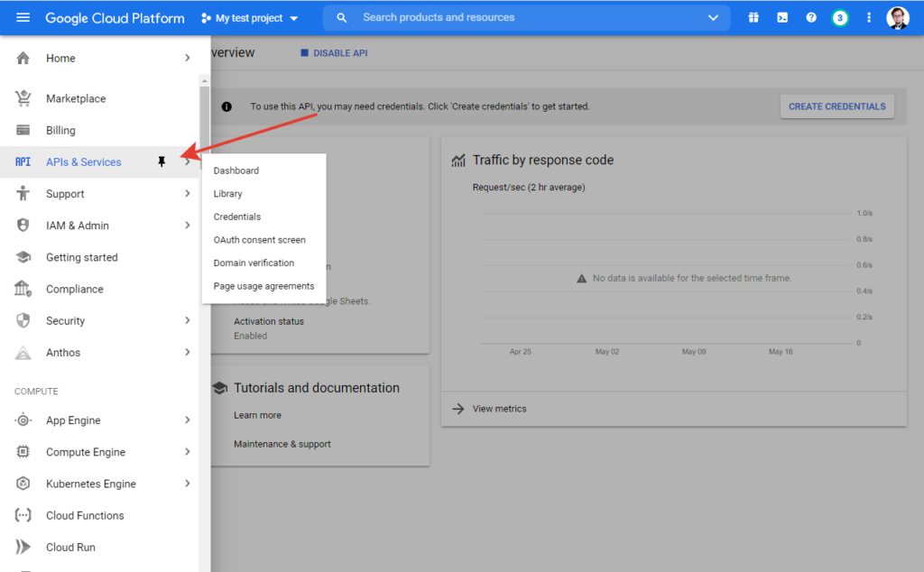
Task: Unpin APIs & Services with pin icon
Action: coord(162,162)
